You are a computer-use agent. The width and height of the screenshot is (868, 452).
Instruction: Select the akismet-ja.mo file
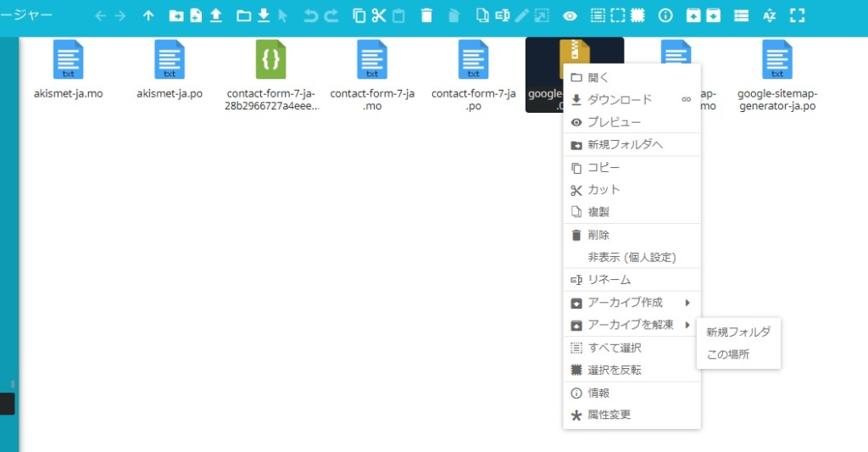coord(68,70)
